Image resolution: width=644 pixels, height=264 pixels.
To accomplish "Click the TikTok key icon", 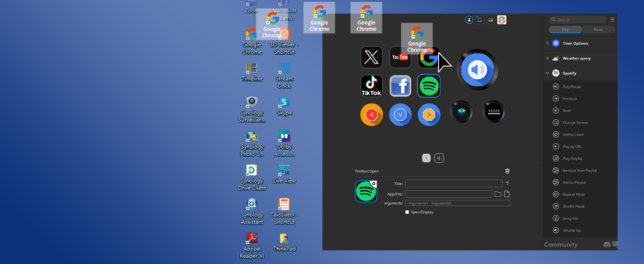I will [x=372, y=86].
